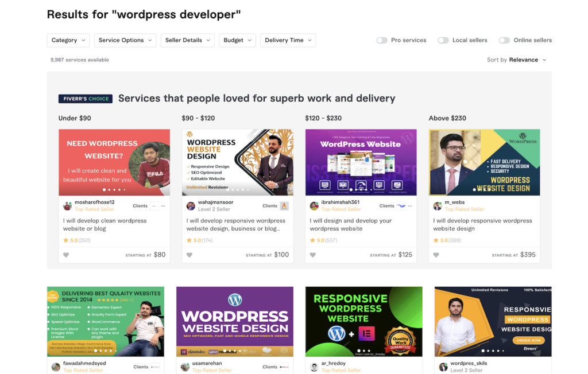Open wahajmansoor seller profile link
The height and width of the screenshot is (374, 588).
tap(216, 202)
